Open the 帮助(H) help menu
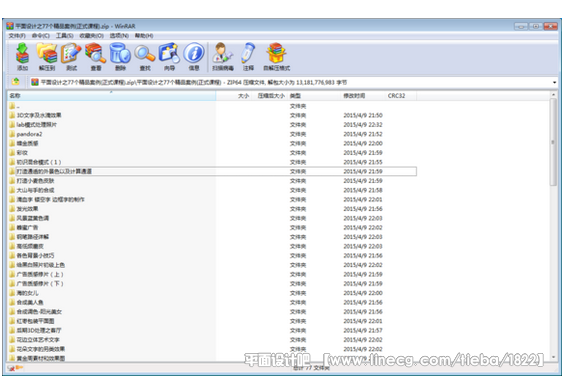The width and height of the screenshot is (578, 377). pos(144,36)
